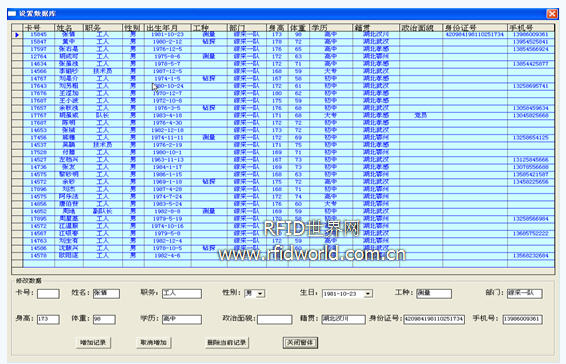Focus the empty 政治面貌 input field

(275, 319)
